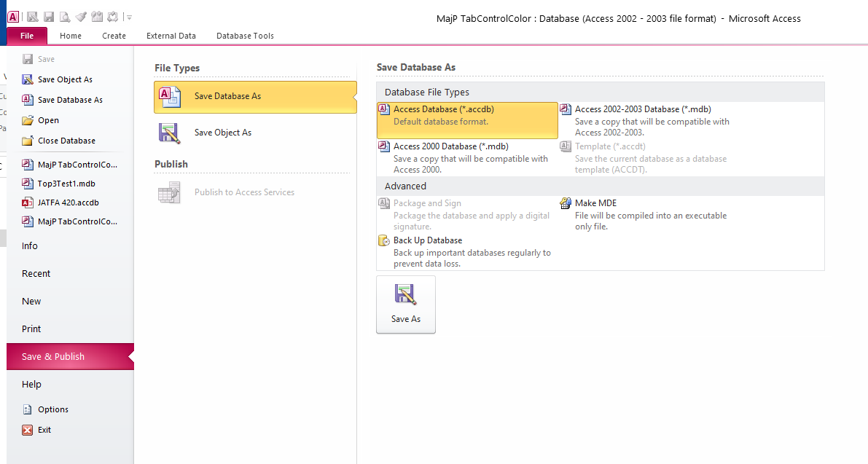Open the recent file JATFA 420.accdb
Image resolution: width=868 pixels, height=464 pixels.
coord(68,202)
